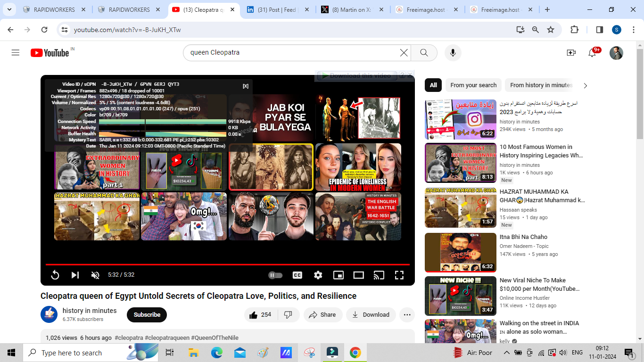Open the history in minutes channel avatar

point(49,314)
